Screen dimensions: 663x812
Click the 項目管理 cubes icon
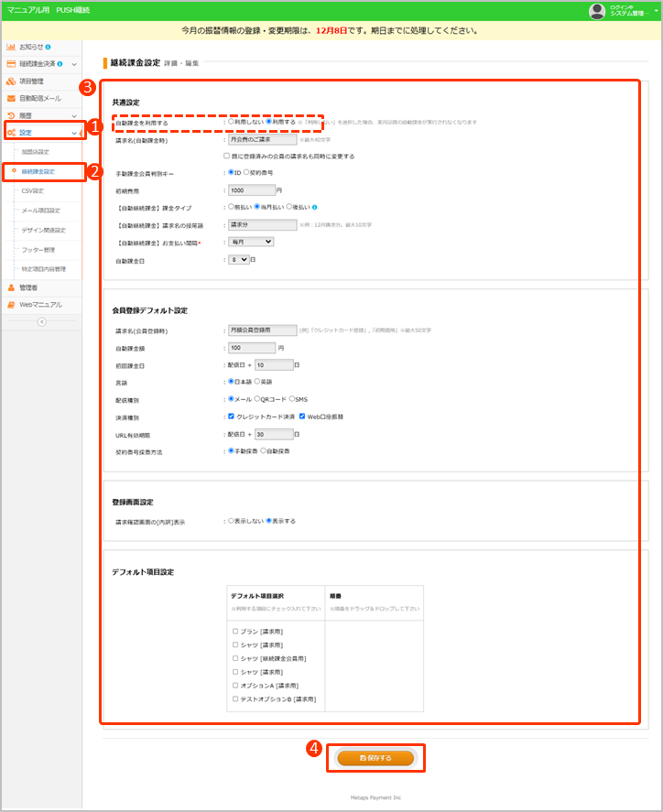coord(11,81)
